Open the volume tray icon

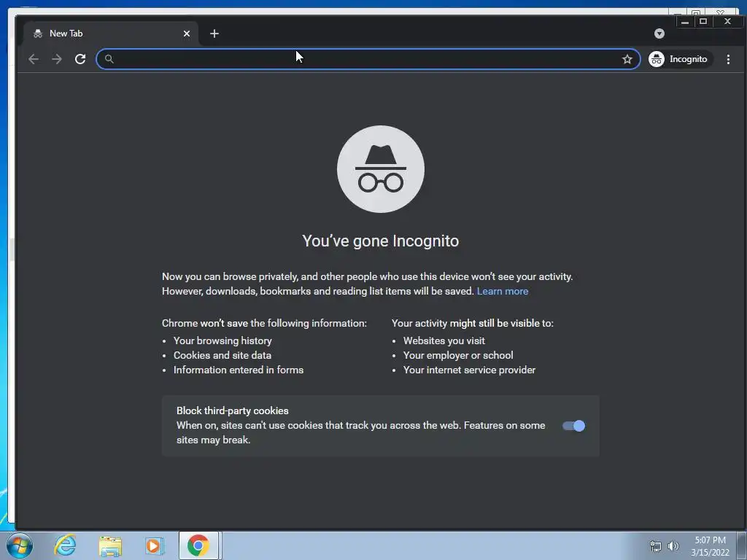pyautogui.click(x=673, y=546)
